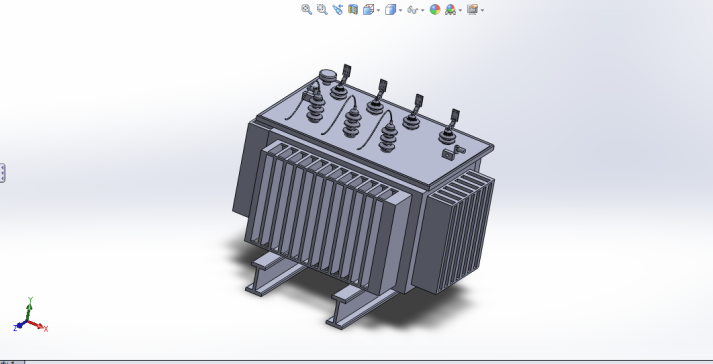Click the green Y axis of triad
Screen dimensions: 713x364
pyautogui.click(x=29, y=308)
